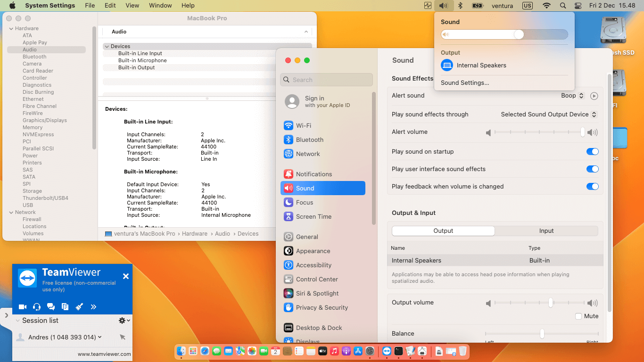Open Privacy & Security settings
The image size is (644, 362).
pyautogui.click(x=323, y=307)
